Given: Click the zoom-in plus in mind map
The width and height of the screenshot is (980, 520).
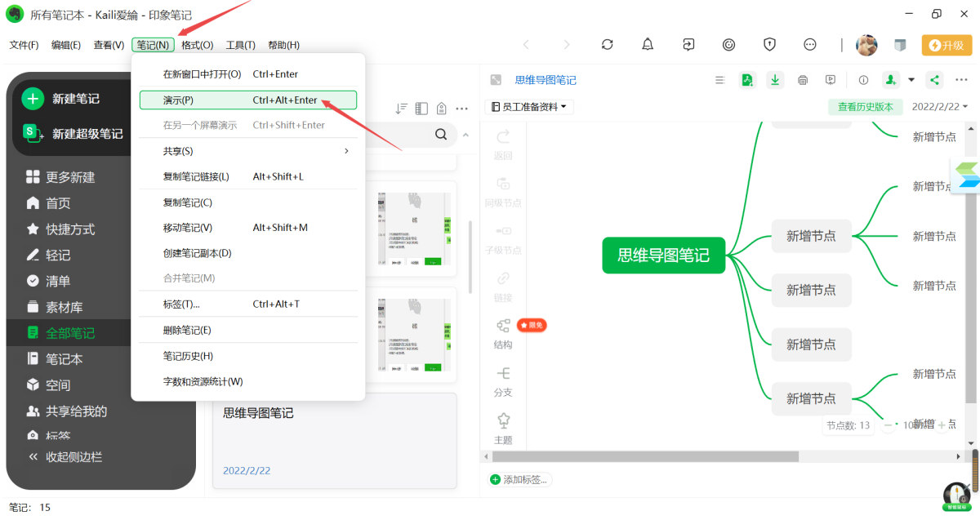Looking at the screenshot, I should click(942, 424).
